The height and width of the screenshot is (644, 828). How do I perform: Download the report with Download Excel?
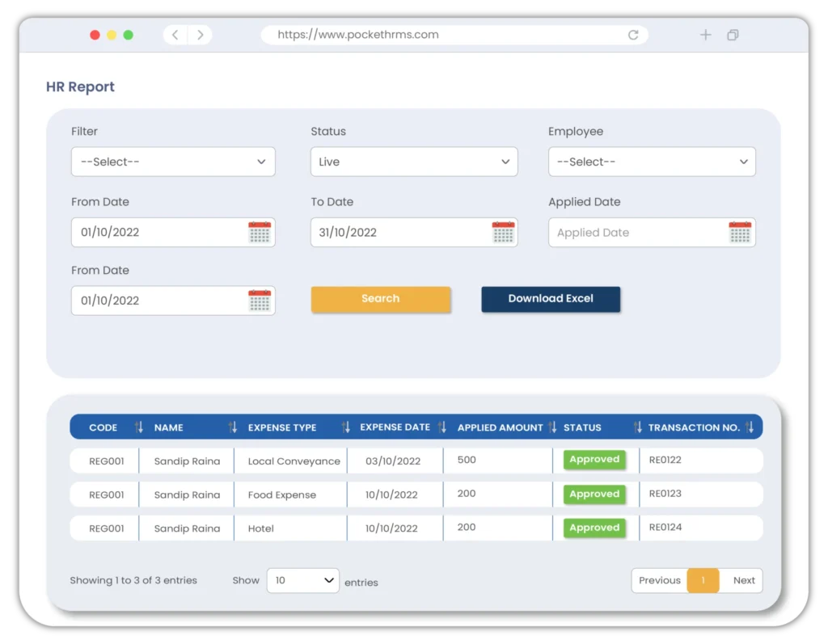tap(551, 299)
